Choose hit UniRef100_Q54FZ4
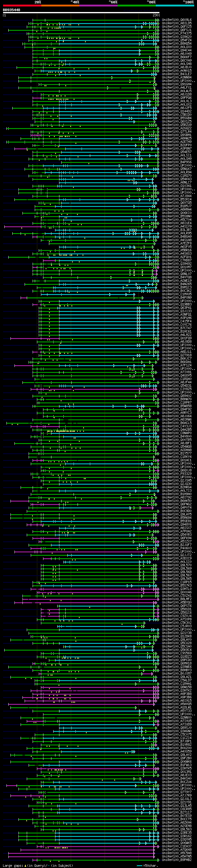 [177, 40]
